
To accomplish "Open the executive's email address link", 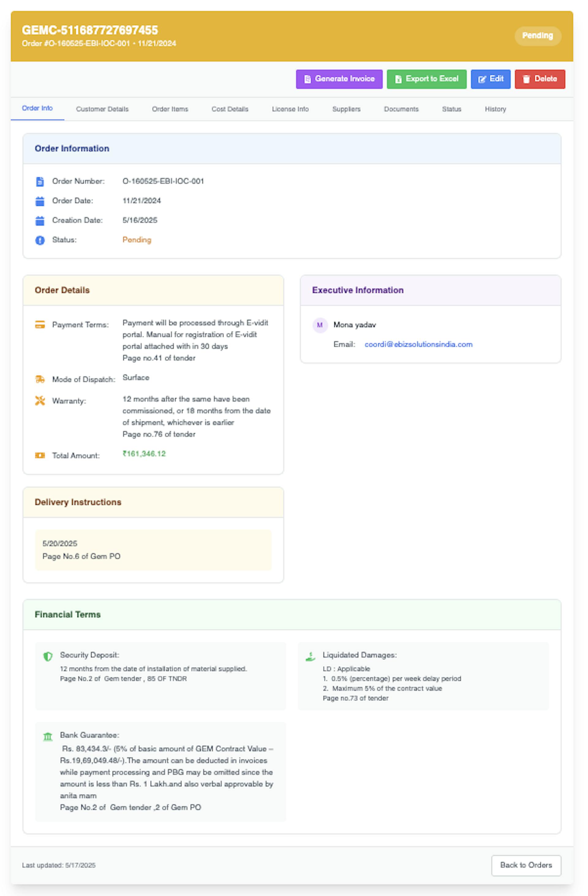I will click(x=418, y=345).
